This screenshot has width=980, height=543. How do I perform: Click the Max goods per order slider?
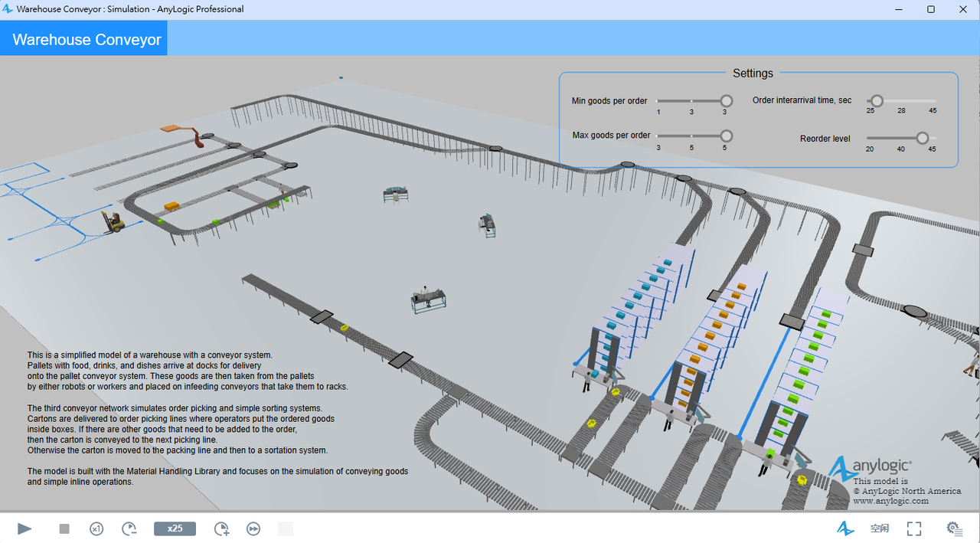click(691, 136)
